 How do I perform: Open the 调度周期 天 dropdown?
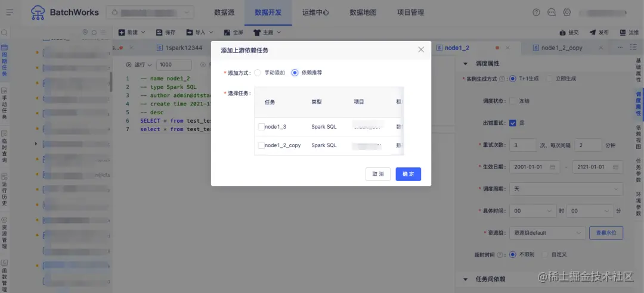click(566, 189)
